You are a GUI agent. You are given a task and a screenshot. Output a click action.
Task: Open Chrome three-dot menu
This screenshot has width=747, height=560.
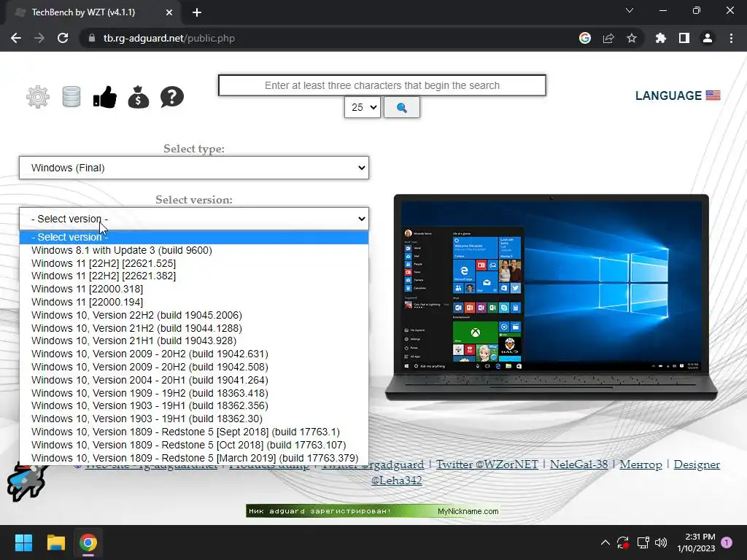[731, 38]
